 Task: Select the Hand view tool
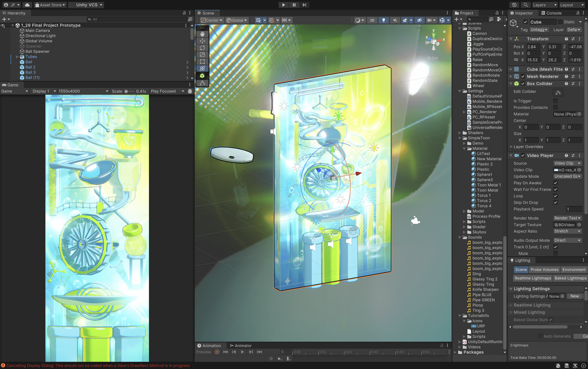tap(202, 34)
